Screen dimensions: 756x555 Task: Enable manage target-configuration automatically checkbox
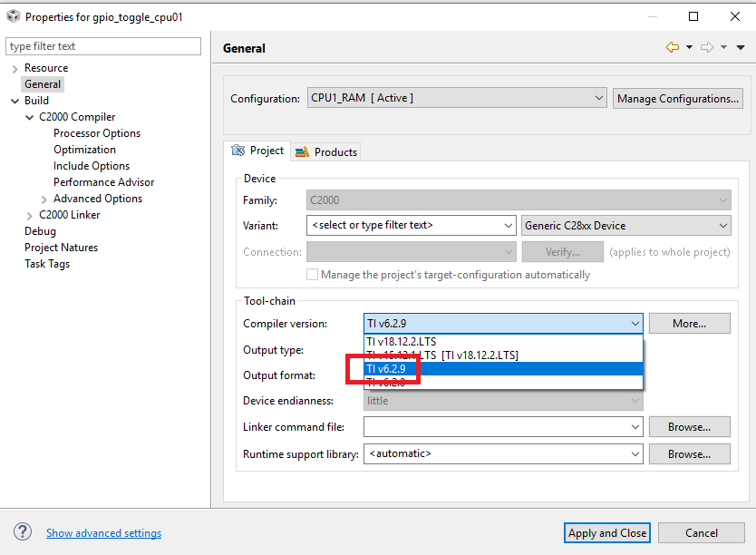click(x=312, y=275)
